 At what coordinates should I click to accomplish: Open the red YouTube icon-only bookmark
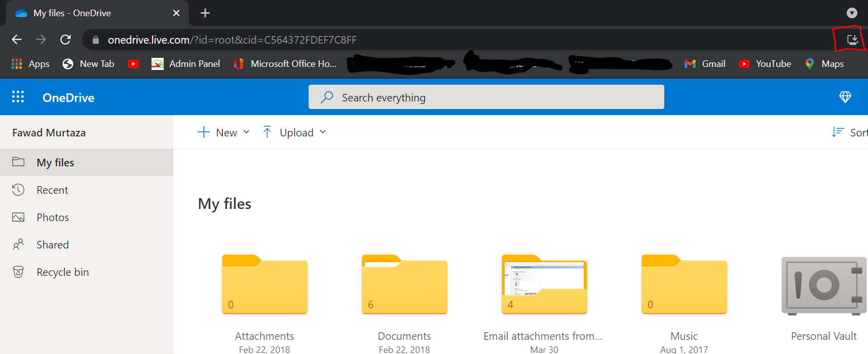(133, 64)
